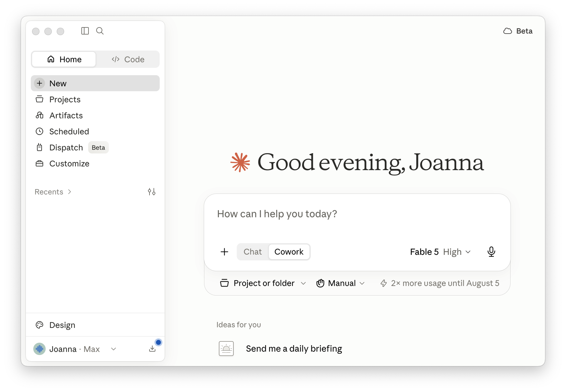Click the Manual hand icon
This screenshot has width=566, height=392.
[320, 283]
